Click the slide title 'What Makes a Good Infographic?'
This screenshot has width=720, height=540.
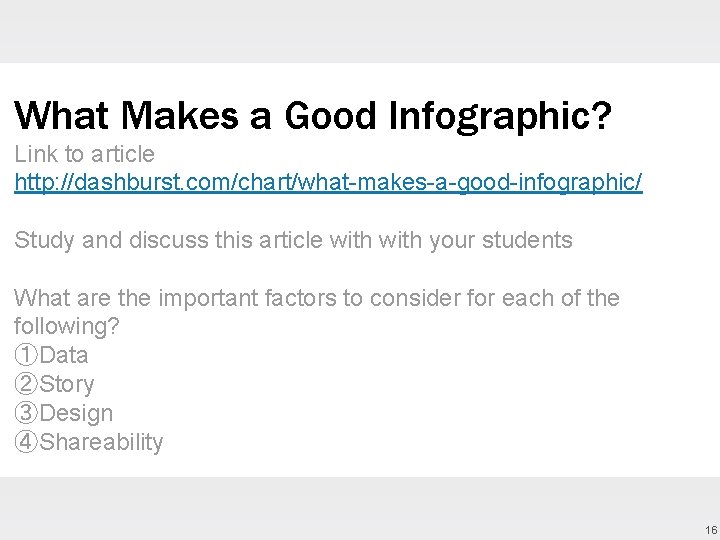pyautogui.click(x=312, y=116)
